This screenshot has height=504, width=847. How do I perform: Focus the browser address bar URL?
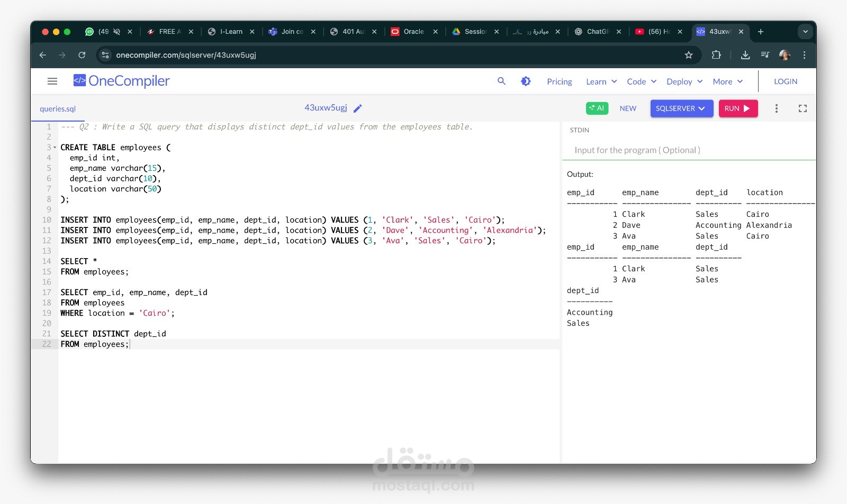(x=186, y=55)
